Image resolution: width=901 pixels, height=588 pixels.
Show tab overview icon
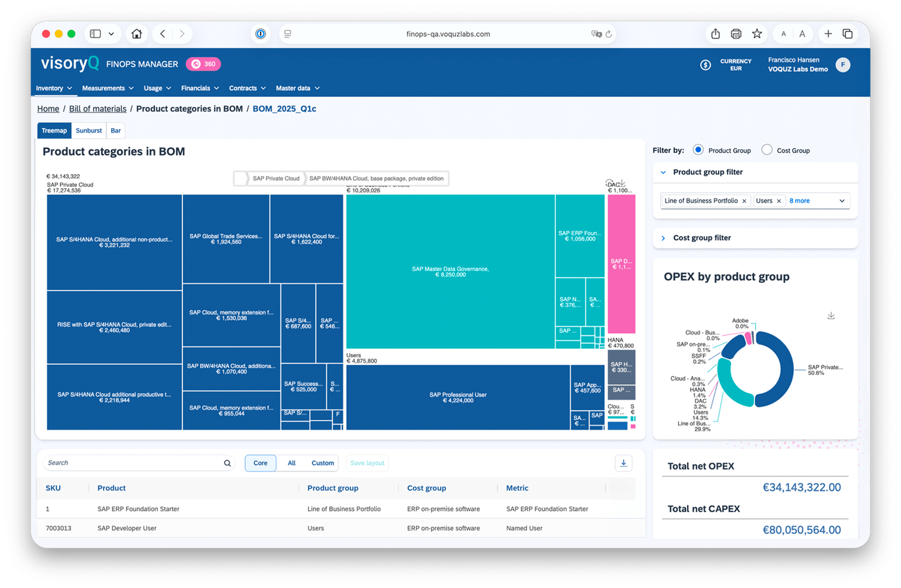click(848, 34)
